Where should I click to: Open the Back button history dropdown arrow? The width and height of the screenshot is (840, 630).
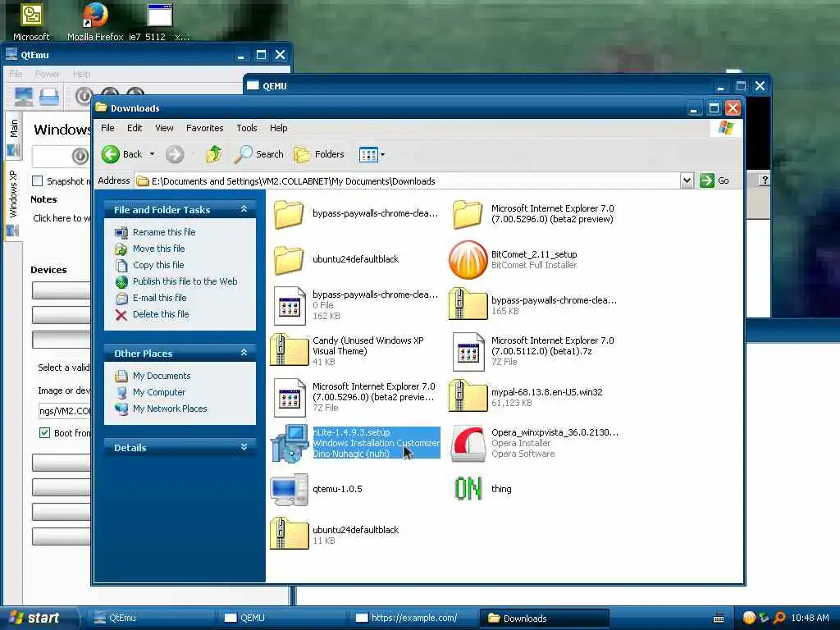pyautogui.click(x=152, y=154)
